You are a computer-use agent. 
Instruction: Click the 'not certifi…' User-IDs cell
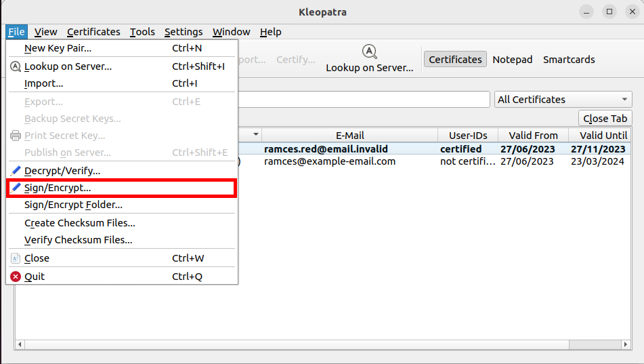(x=468, y=161)
